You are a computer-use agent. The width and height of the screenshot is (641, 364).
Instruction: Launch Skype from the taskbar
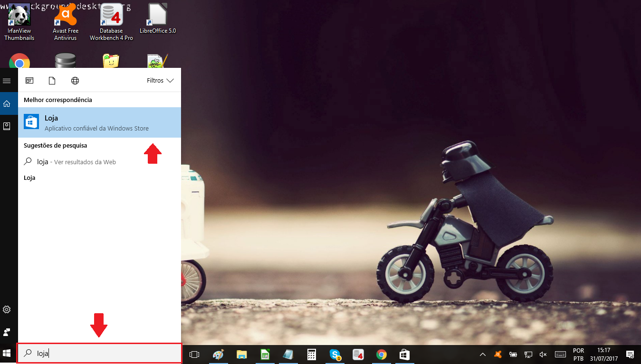pyautogui.click(x=335, y=355)
